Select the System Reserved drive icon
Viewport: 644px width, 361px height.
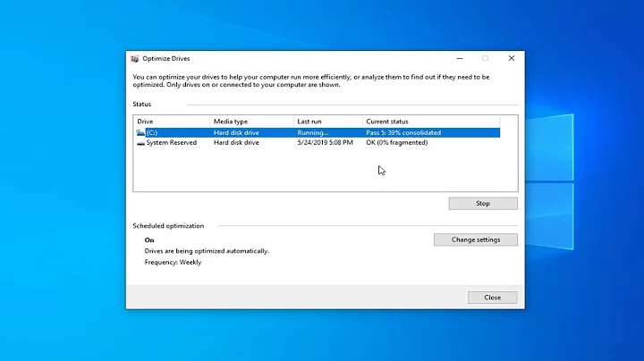[140, 143]
